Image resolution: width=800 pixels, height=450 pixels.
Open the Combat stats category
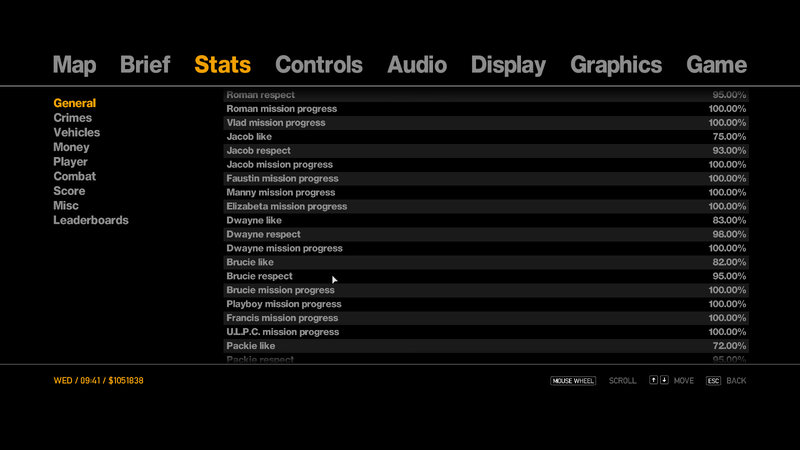pos(74,177)
